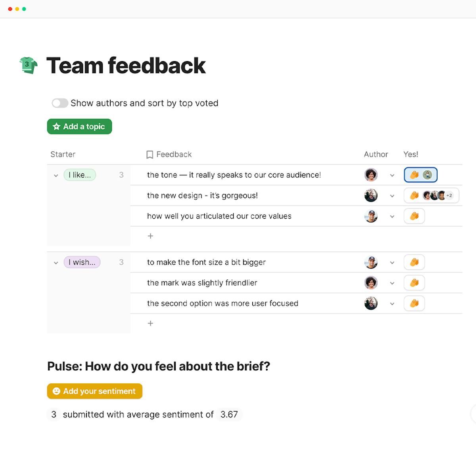Image resolution: width=476 pixels, height=458 pixels.
Task: Add a new row under 'I wish...' with plus
Action: (150, 323)
